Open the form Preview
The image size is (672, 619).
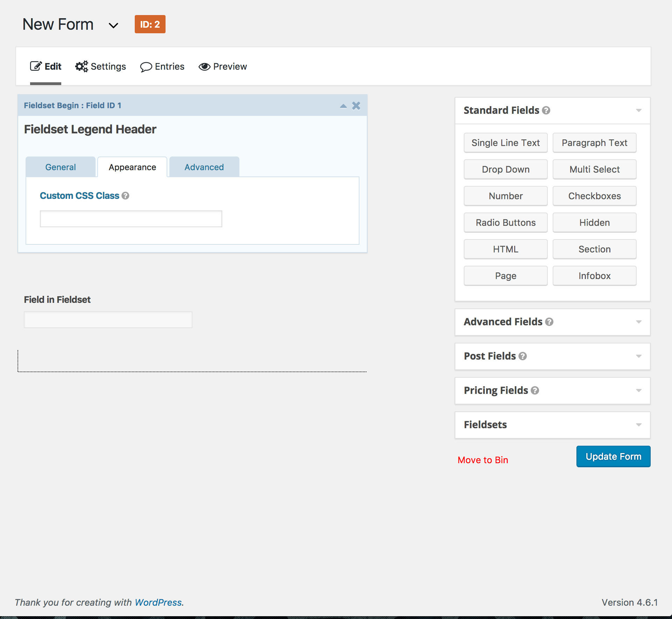223,67
